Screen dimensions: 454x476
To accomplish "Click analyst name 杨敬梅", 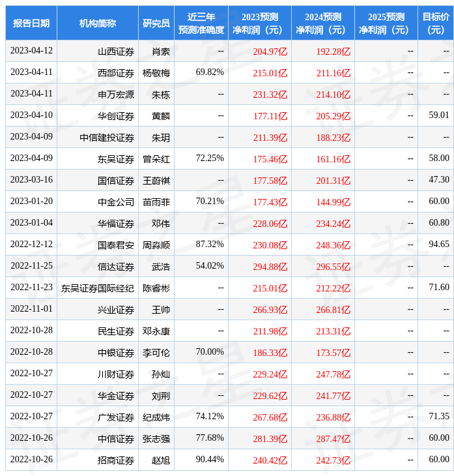I will coord(156,73).
